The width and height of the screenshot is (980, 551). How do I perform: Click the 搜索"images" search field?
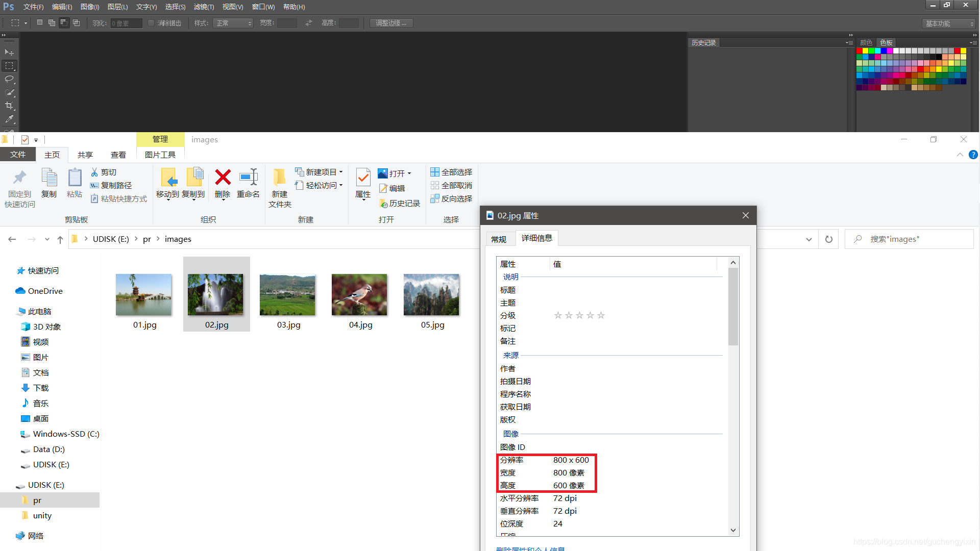coord(909,239)
